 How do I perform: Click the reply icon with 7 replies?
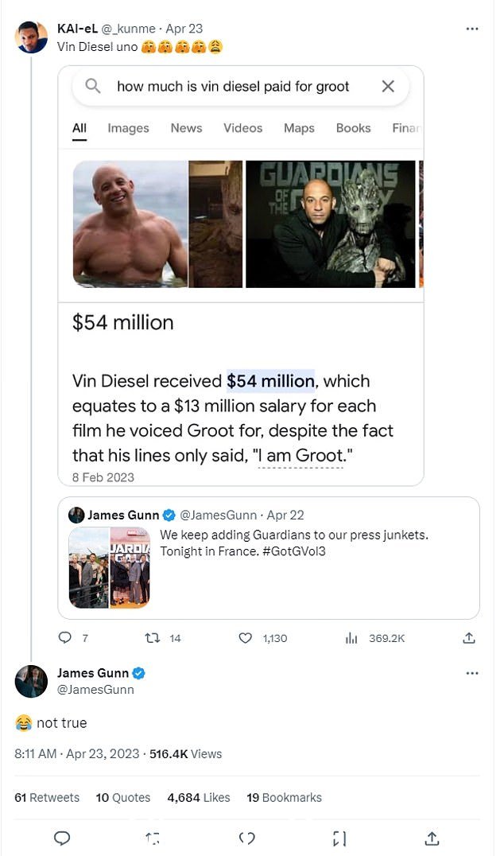click(65, 638)
